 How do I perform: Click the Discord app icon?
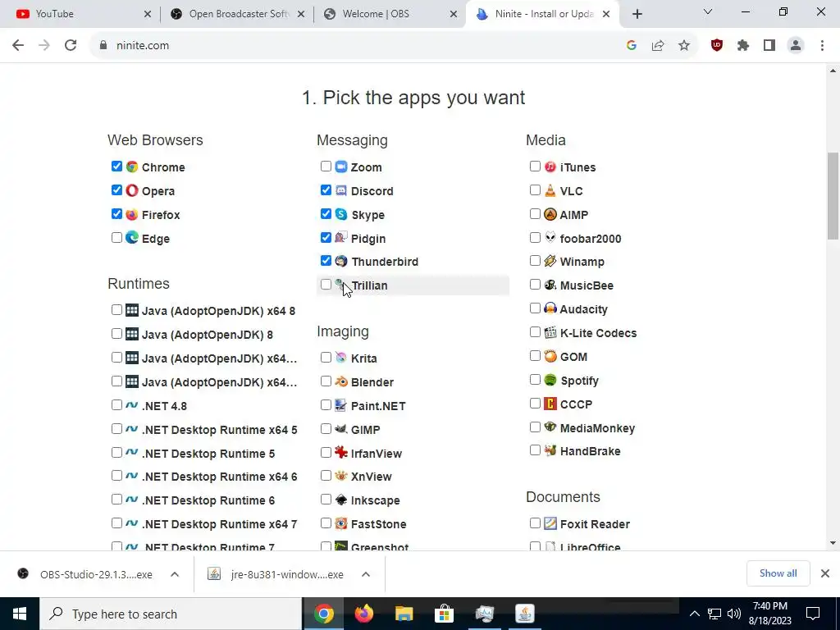341,190
